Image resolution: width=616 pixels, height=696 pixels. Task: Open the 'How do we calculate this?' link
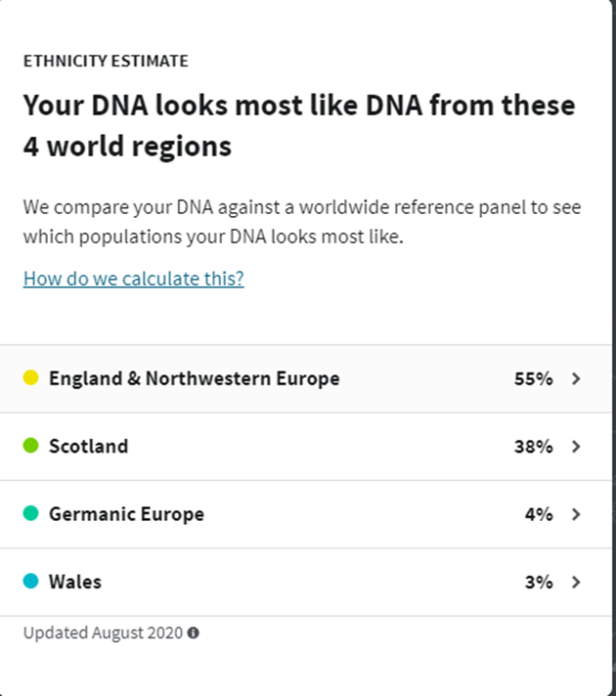(134, 279)
